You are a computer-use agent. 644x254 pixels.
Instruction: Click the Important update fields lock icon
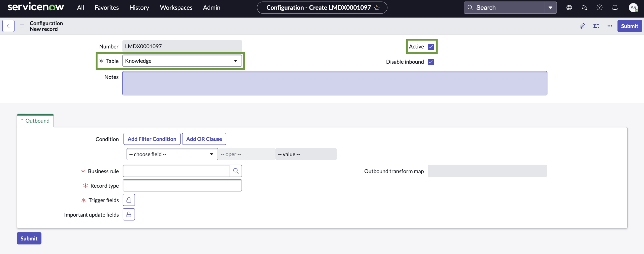click(129, 214)
